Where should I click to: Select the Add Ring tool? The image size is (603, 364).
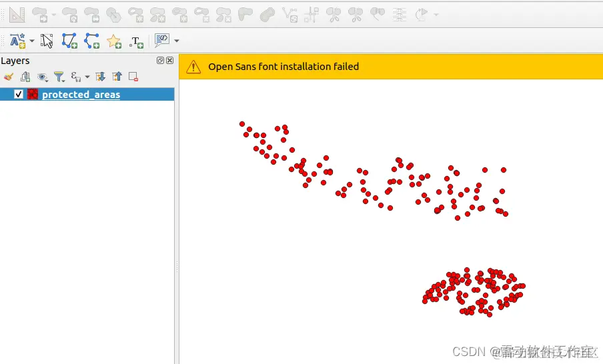click(135, 15)
